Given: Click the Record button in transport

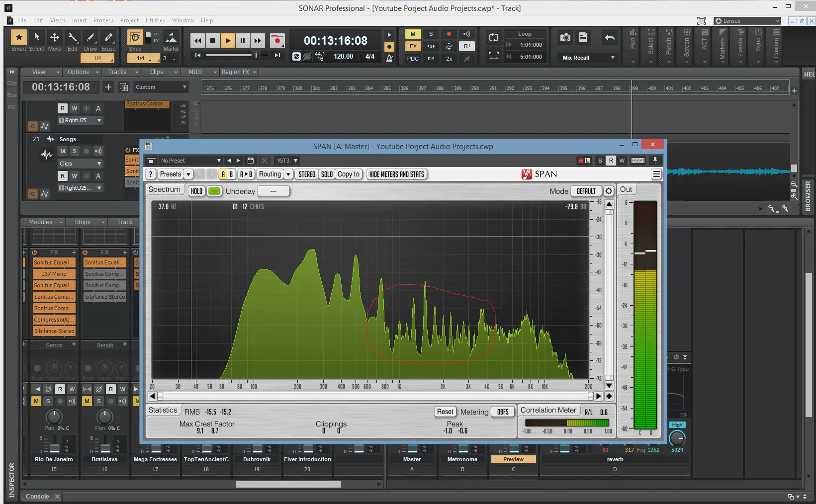Looking at the screenshot, I should coord(277,41).
